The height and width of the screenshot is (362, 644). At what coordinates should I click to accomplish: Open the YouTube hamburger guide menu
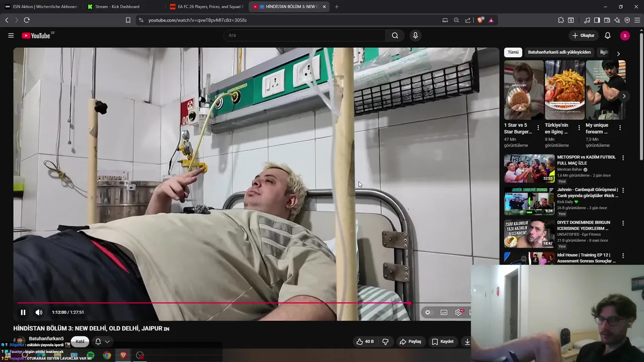coord(11,36)
